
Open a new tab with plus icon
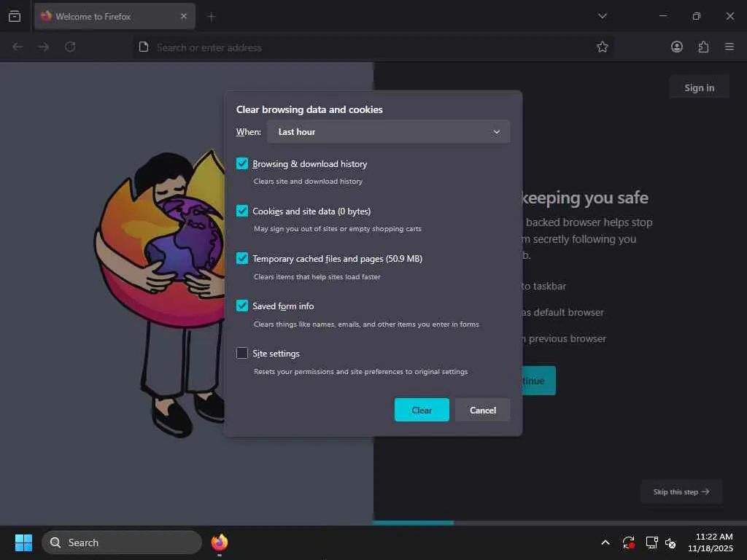point(212,17)
